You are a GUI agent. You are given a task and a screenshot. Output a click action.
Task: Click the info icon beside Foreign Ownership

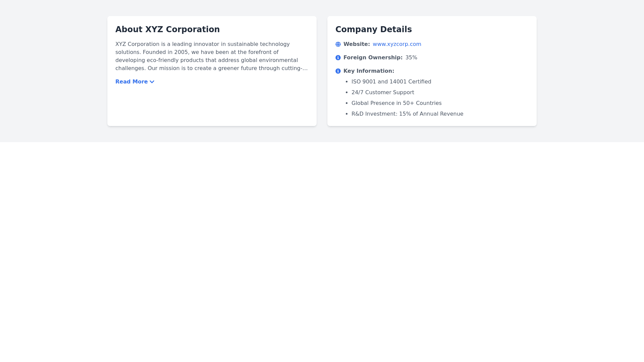338,58
